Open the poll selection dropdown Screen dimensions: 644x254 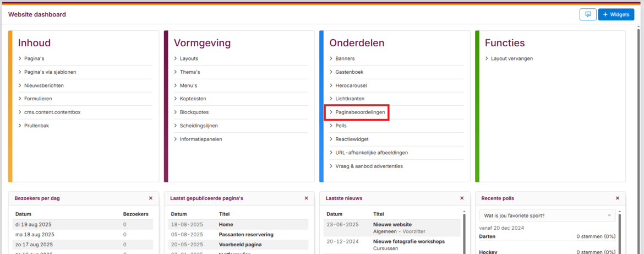point(548,215)
